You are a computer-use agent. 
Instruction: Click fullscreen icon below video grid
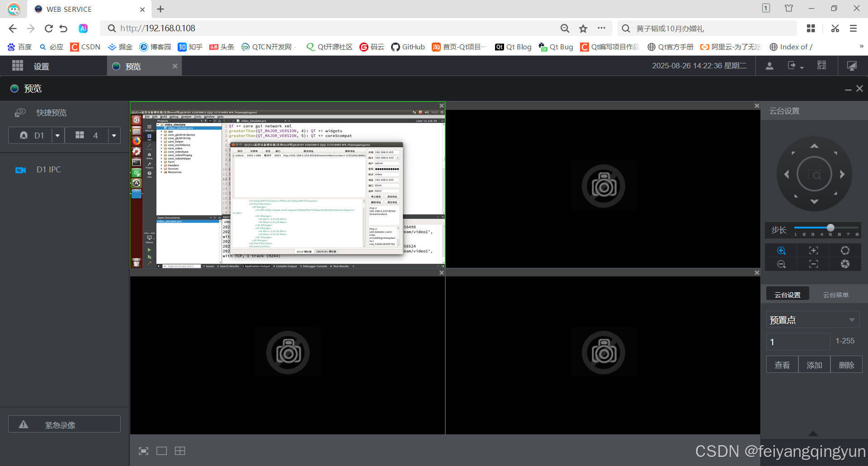point(143,451)
